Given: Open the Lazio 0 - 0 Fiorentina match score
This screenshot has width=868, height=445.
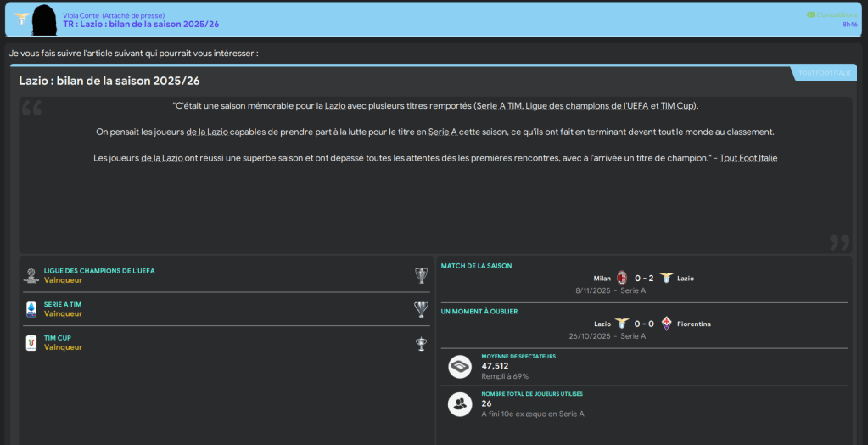Looking at the screenshot, I should (644, 324).
